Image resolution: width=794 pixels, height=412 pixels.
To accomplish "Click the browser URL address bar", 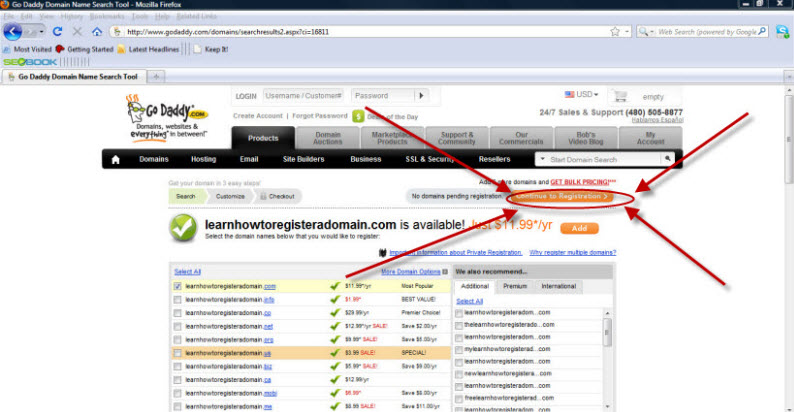I will [367, 31].
